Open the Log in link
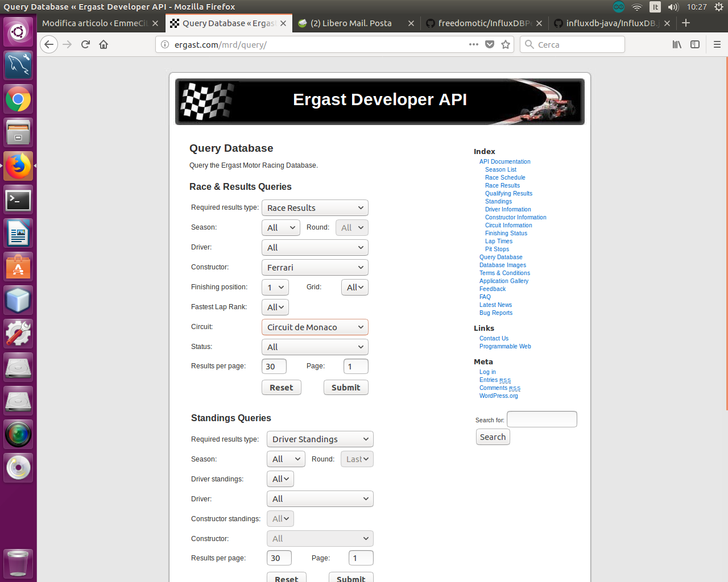 coord(487,372)
